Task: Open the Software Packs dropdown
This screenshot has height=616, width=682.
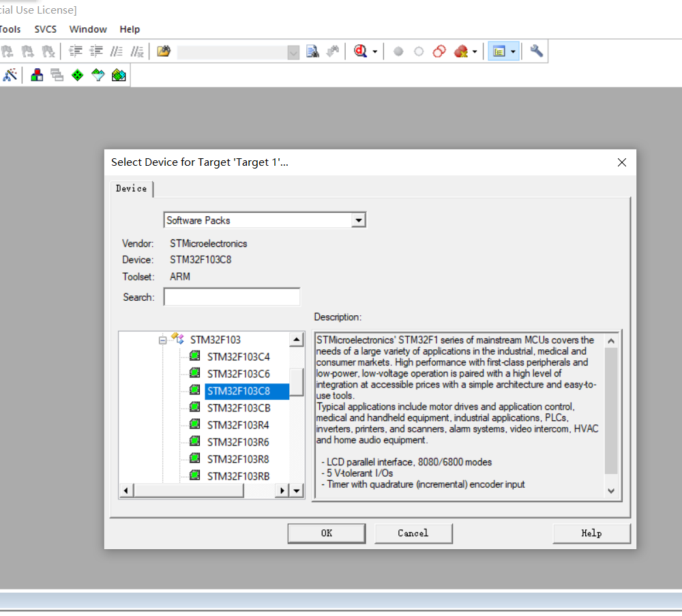Action: 359,220
